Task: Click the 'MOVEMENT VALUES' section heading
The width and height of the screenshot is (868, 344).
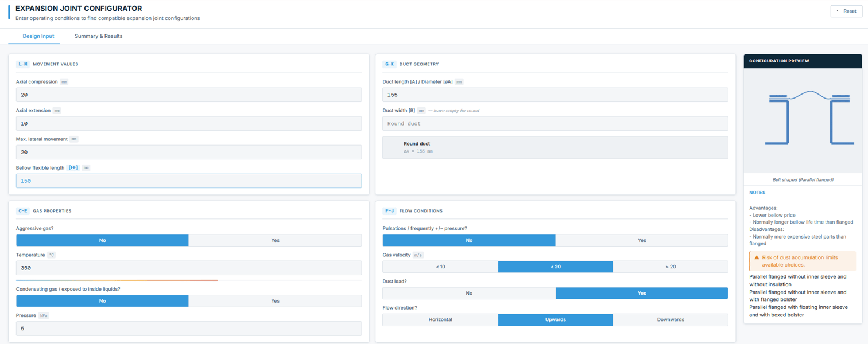Action: 56,64
